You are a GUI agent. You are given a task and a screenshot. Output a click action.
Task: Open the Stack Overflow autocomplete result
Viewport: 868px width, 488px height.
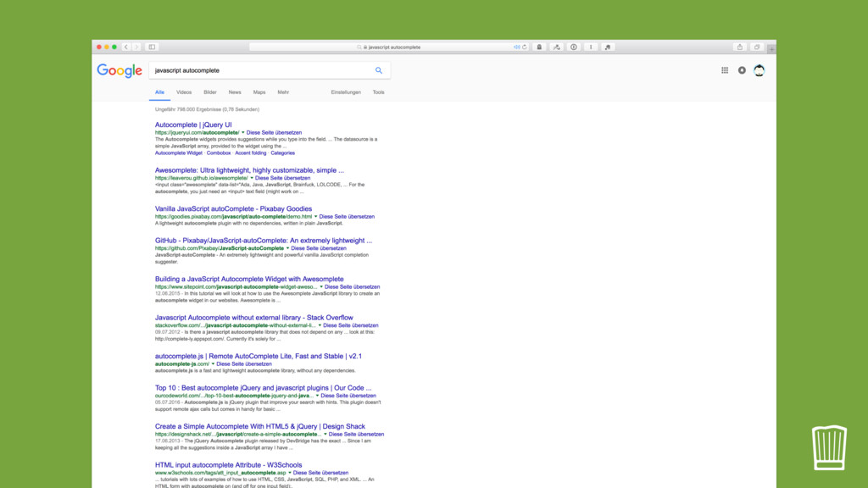[x=253, y=318]
